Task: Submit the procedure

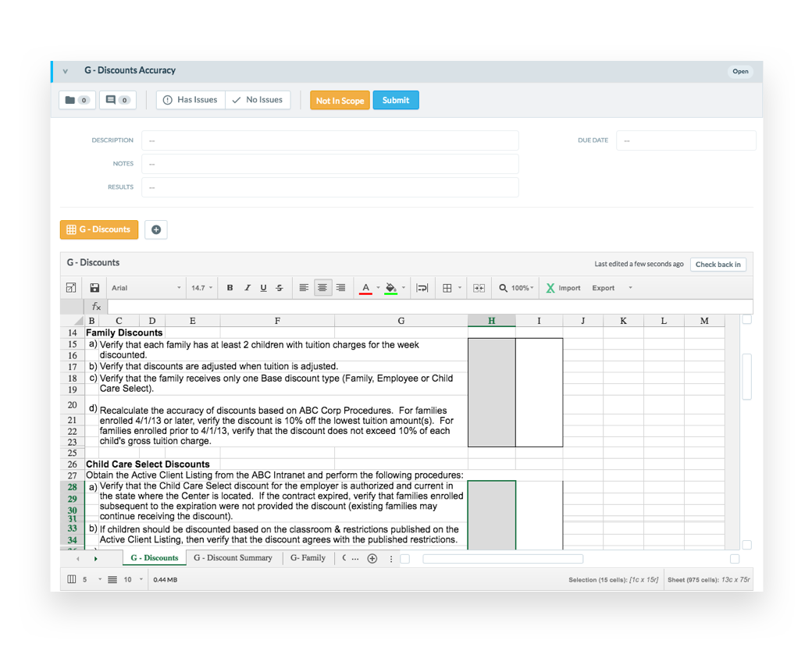Action: (396, 101)
